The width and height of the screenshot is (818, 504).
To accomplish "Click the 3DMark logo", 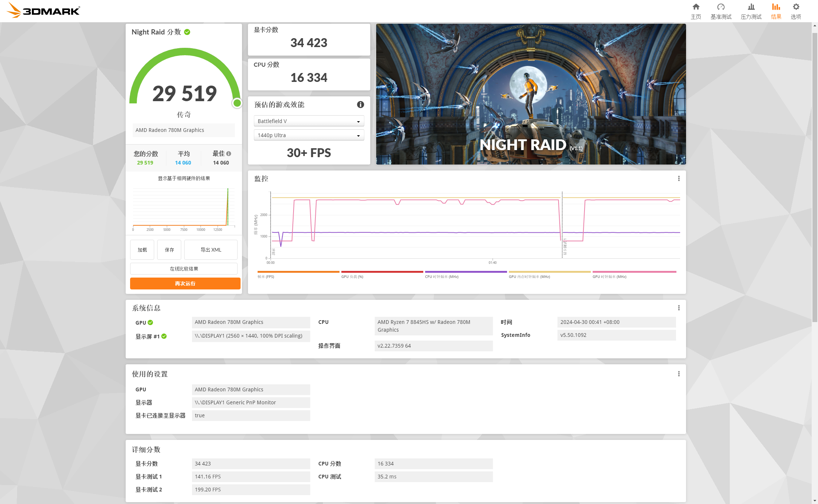I will click(43, 10).
